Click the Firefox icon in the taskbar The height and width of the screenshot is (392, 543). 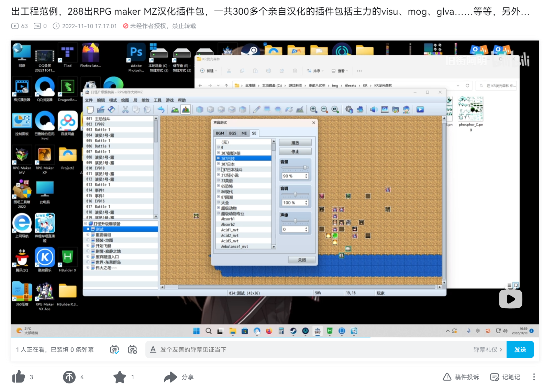[269, 331]
